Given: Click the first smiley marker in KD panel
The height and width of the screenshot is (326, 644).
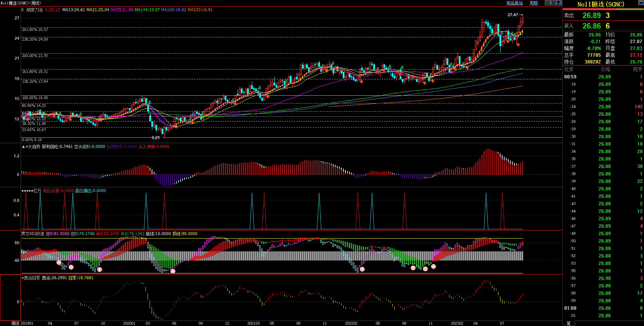Looking at the screenshot, I should pyautogui.click(x=59, y=263).
